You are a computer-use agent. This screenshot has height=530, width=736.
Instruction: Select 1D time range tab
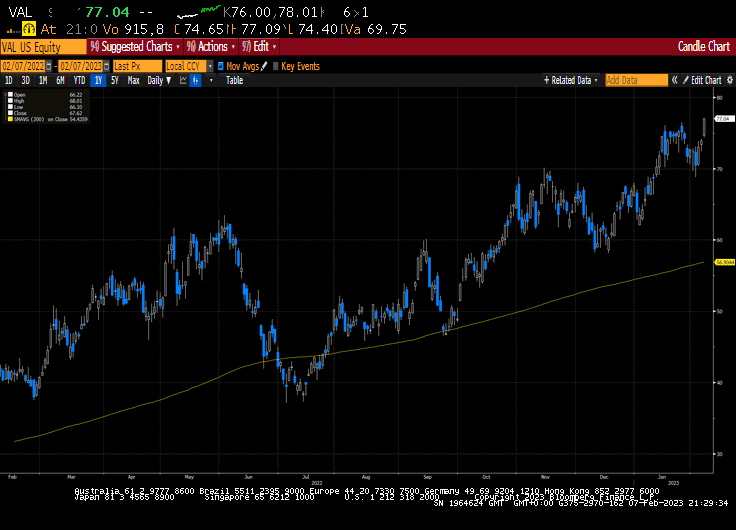(8, 80)
